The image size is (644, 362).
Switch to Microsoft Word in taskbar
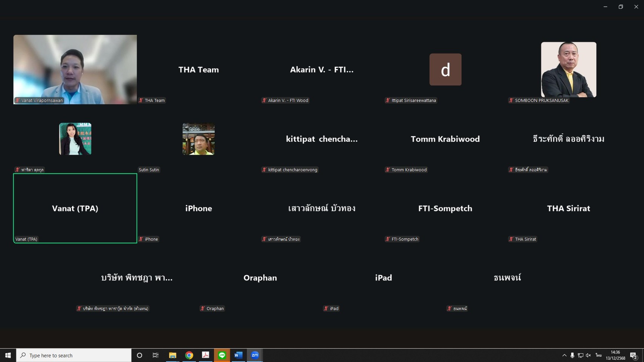238,355
